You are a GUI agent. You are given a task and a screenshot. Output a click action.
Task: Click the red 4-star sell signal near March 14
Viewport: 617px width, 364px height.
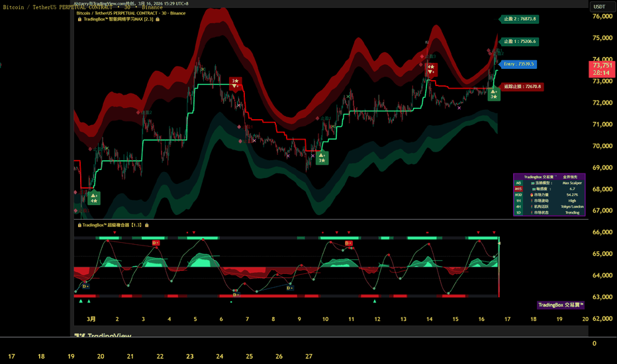click(x=431, y=69)
